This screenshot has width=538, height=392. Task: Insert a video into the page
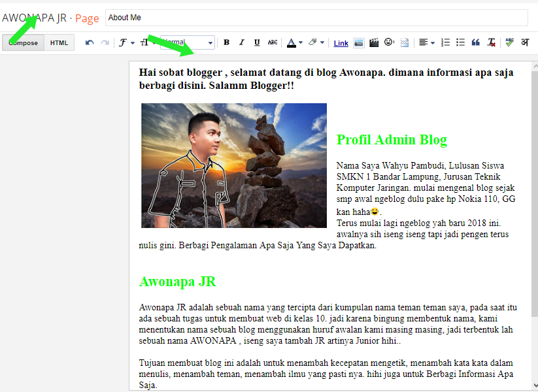click(373, 42)
